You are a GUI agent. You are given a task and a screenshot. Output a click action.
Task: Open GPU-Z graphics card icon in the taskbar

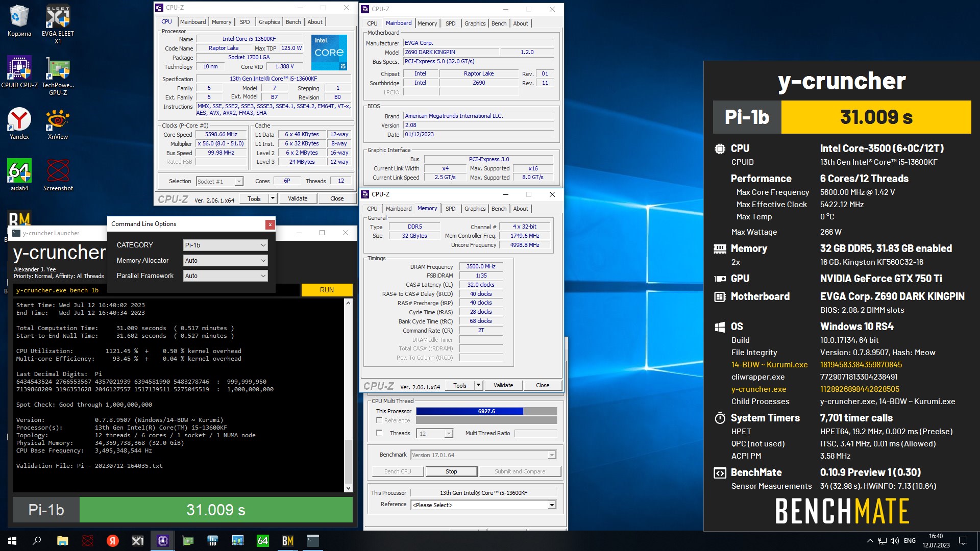pyautogui.click(x=188, y=541)
